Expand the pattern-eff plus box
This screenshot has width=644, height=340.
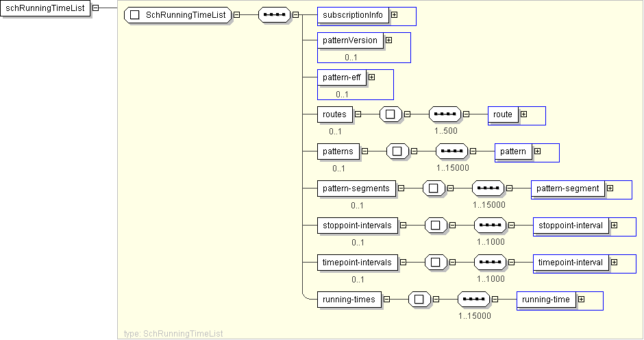[x=372, y=77]
